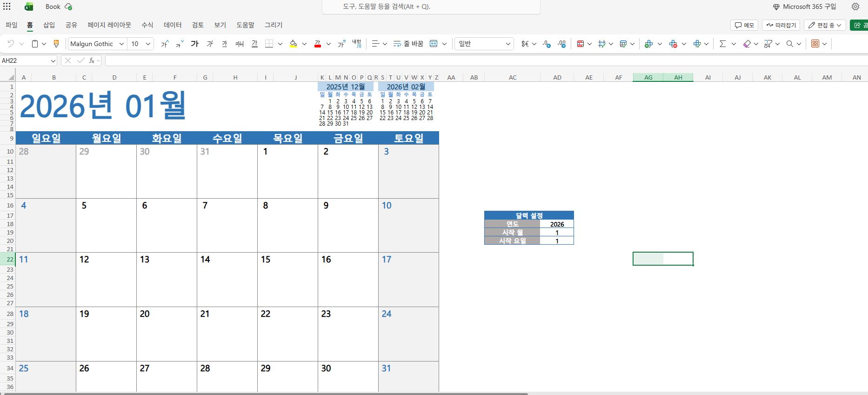This screenshot has width=868, height=395.
Task: Click the Microsoft 365 구입 link
Action: point(804,7)
